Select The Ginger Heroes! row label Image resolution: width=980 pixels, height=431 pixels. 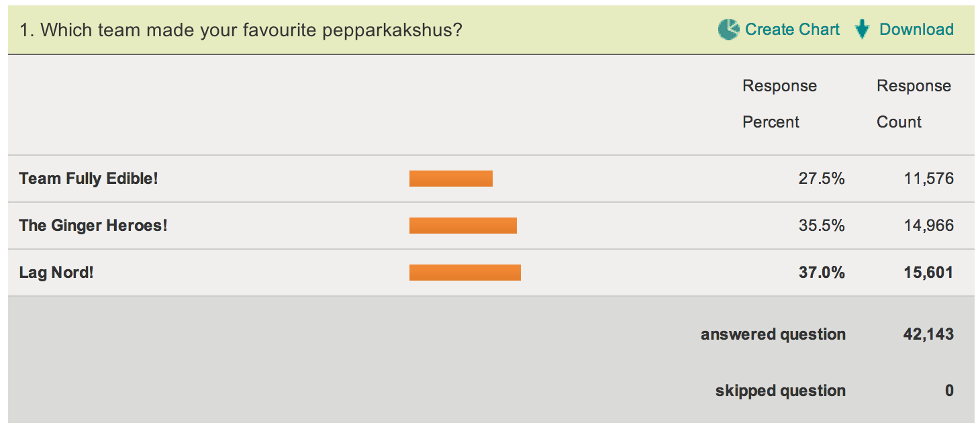click(x=93, y=226)
